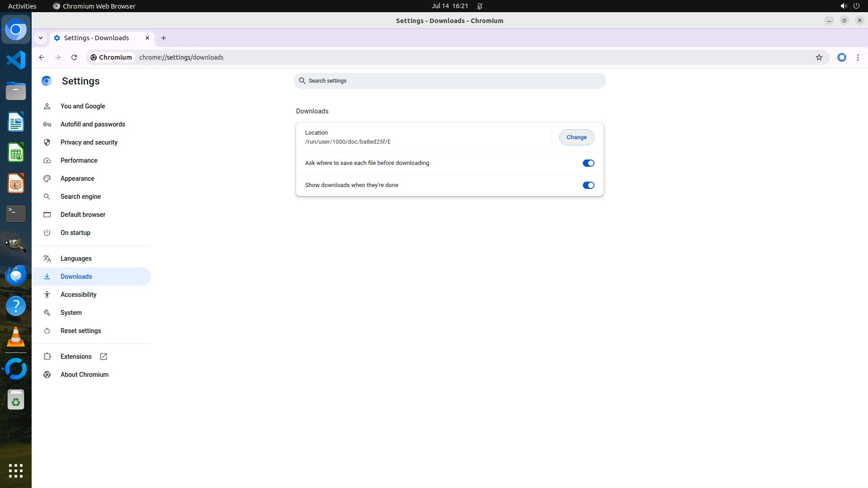Click the profile avatar icon in the toolbar
Screen dimensions: 868x488
coord(841,57)
